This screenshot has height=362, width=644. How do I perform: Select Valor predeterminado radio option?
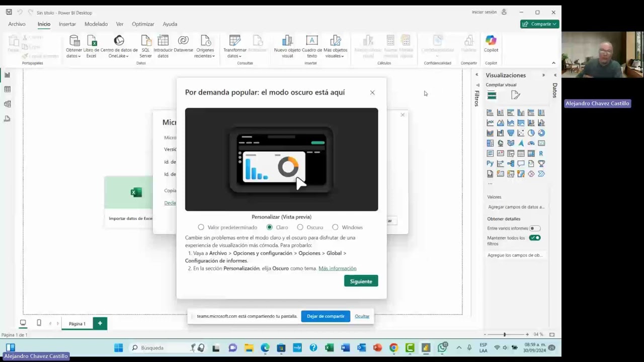click(201, 227)
